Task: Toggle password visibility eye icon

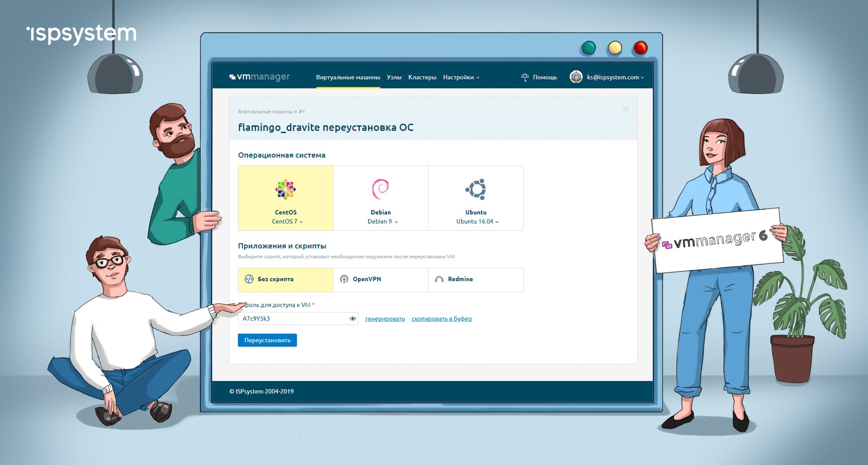Action: [352, 318]
